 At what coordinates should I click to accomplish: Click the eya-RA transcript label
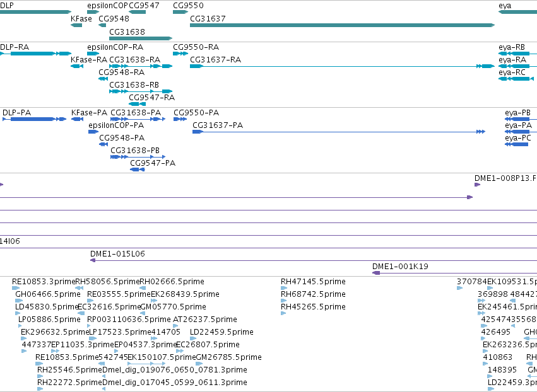click(x=512, y=60)
